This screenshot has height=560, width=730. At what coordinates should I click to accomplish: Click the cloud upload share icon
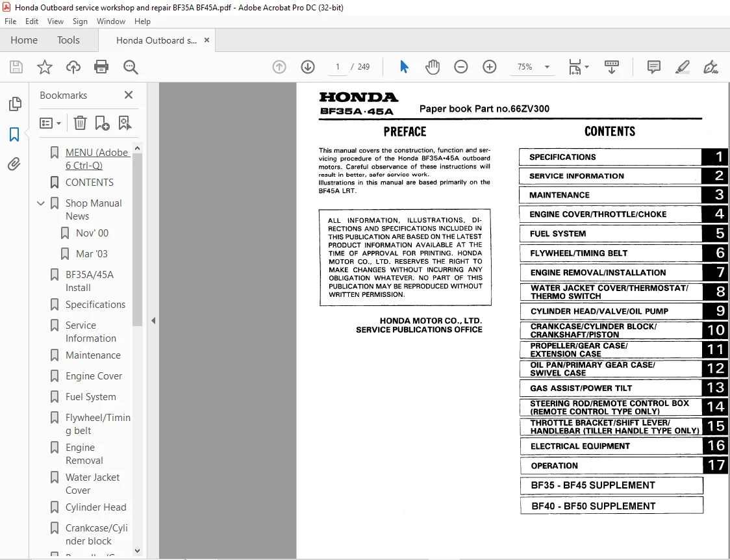pyautogui.click(x=73, y=67)
